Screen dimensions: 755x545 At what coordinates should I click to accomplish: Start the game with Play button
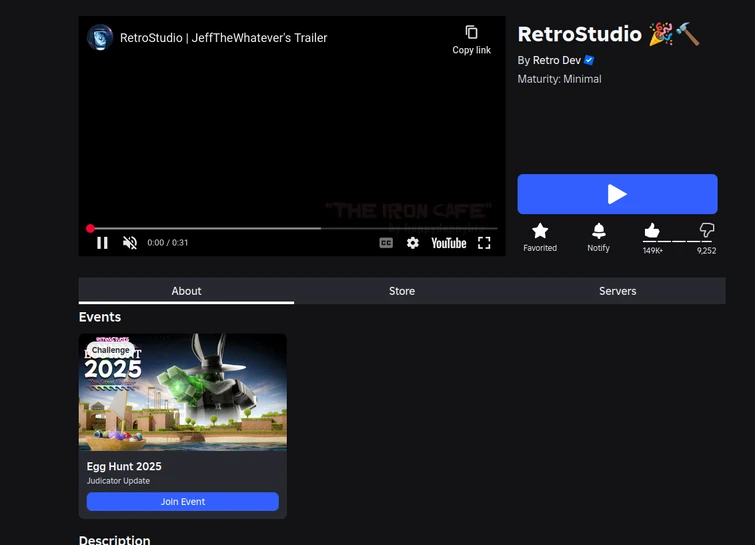pos(617,194)
